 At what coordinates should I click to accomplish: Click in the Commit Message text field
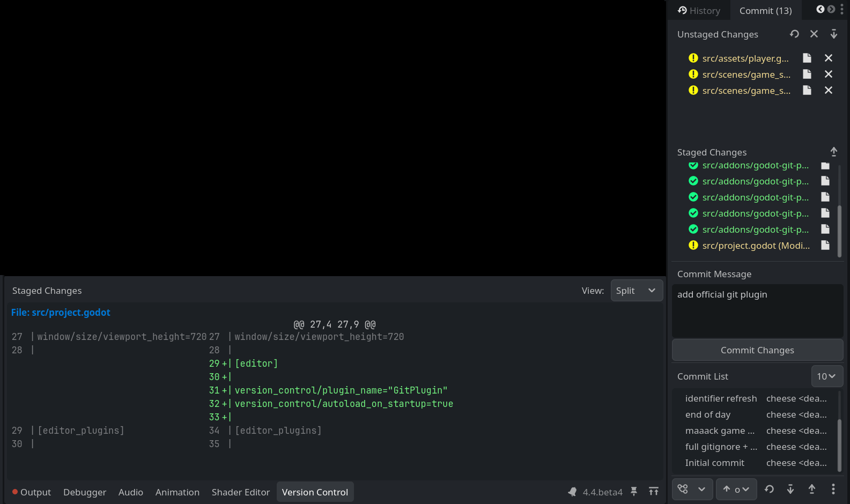(757, 311)
